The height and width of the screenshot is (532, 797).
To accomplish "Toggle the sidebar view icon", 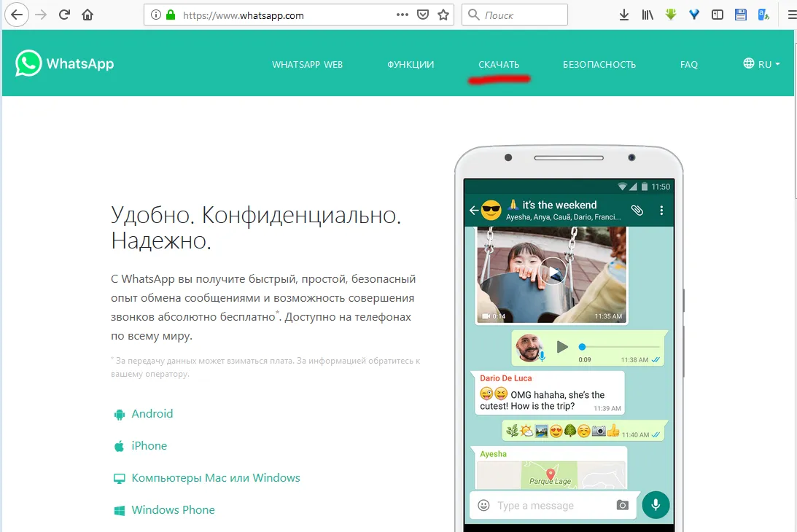I will pos(718,15).
